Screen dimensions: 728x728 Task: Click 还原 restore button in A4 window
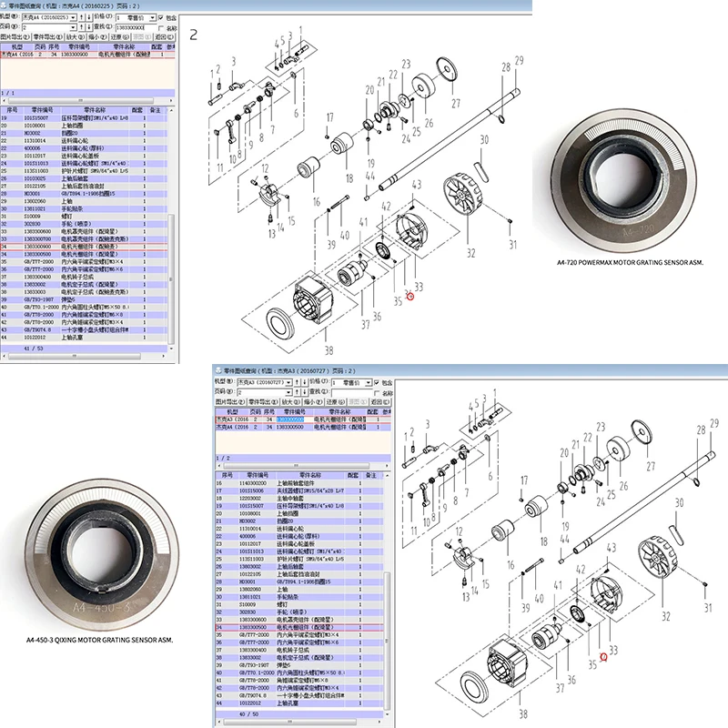[120, 36]
